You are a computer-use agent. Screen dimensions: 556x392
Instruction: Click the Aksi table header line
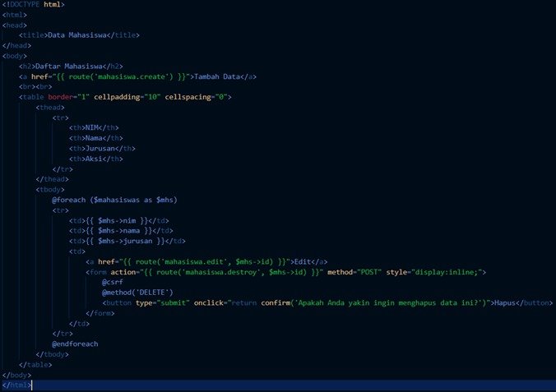pyautogui.click(x=96, y=159)
